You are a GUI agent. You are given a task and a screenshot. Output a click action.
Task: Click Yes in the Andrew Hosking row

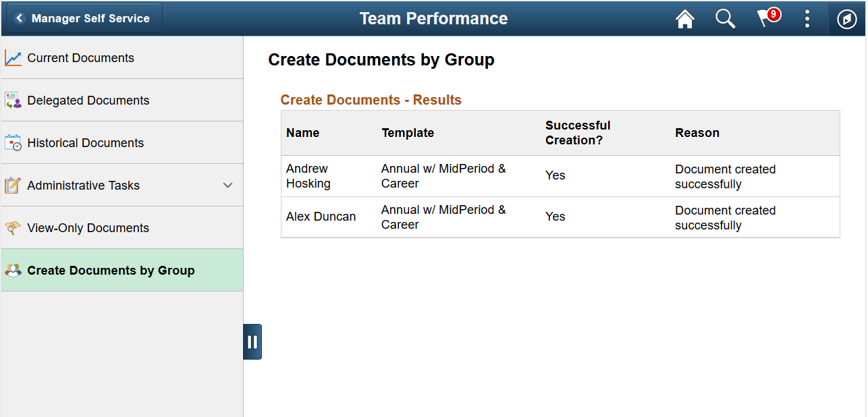pyautogui.click(x=555, y=175)
